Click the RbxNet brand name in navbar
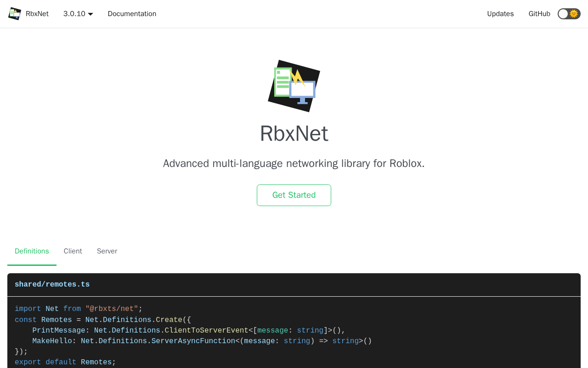 coord(37,14)
